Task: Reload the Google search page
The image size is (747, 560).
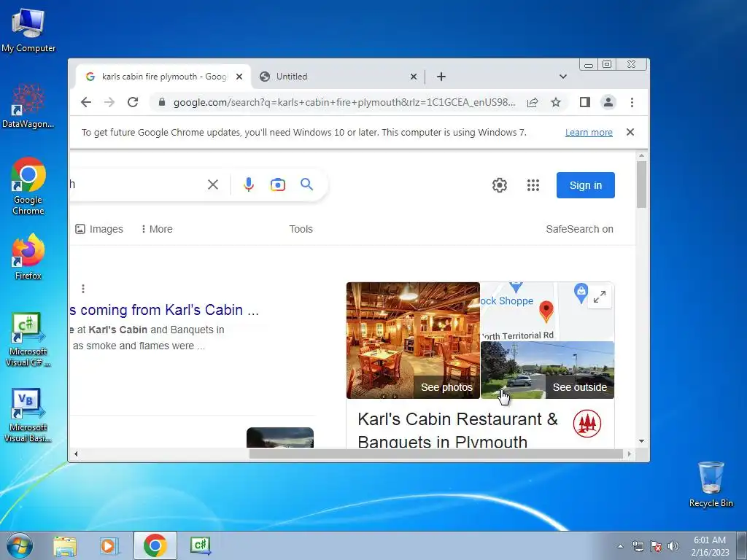Action: [133, 102]
